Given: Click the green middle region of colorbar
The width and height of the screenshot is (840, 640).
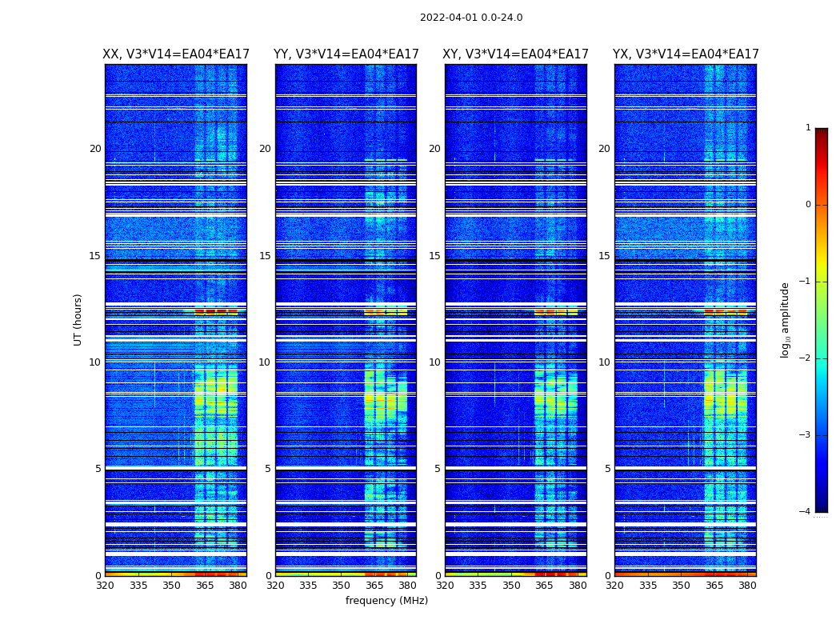Looking at the screenshot, I should 822,322.
